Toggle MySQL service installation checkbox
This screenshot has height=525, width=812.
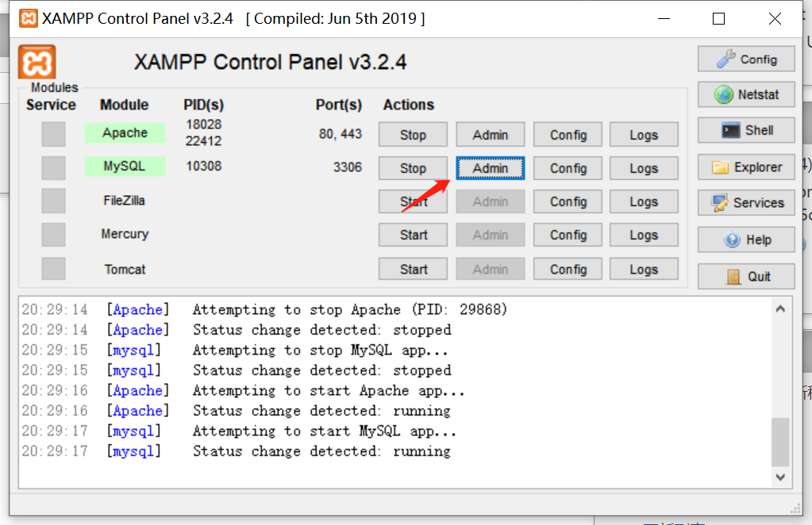52,168
